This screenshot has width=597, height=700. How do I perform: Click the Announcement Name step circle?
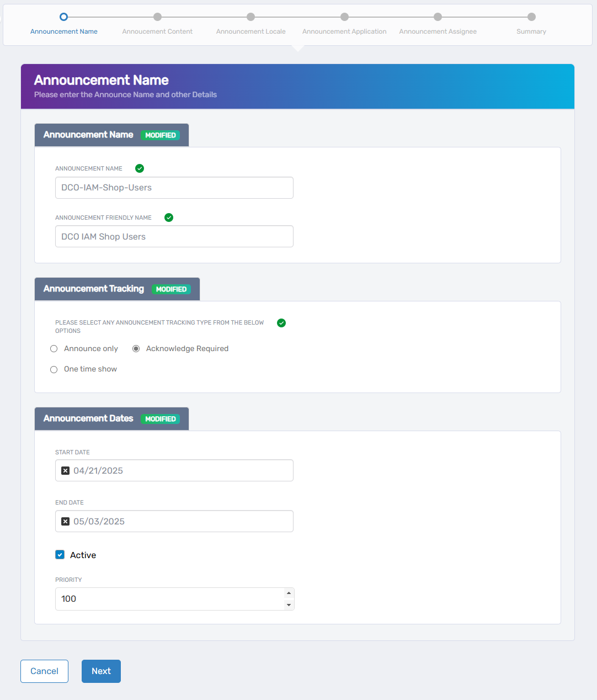coord(63,17)
